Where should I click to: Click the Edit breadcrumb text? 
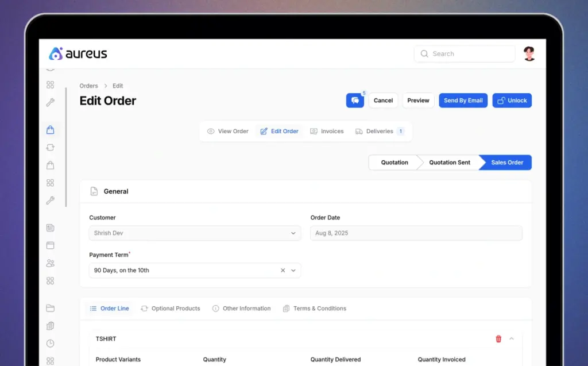[118, 86]
